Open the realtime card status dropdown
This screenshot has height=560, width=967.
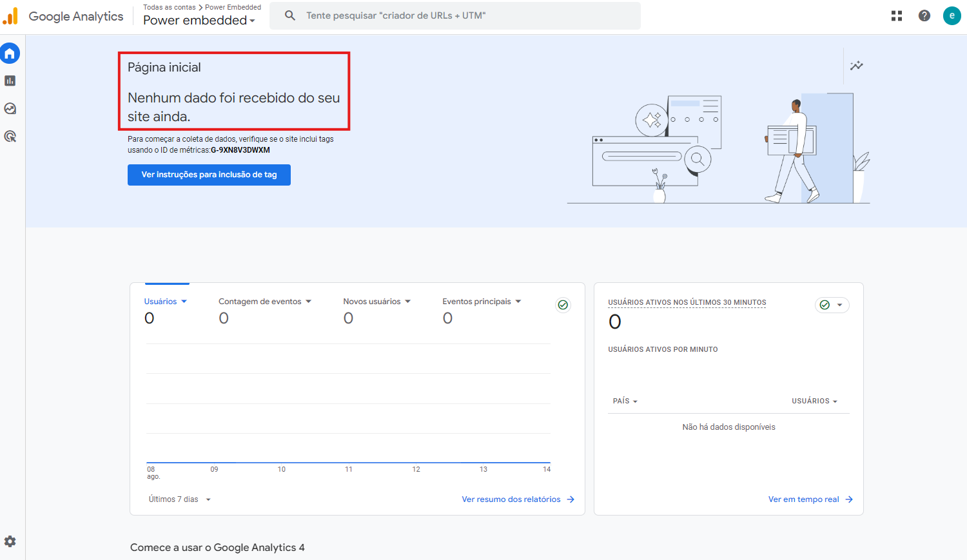(832, 305)
